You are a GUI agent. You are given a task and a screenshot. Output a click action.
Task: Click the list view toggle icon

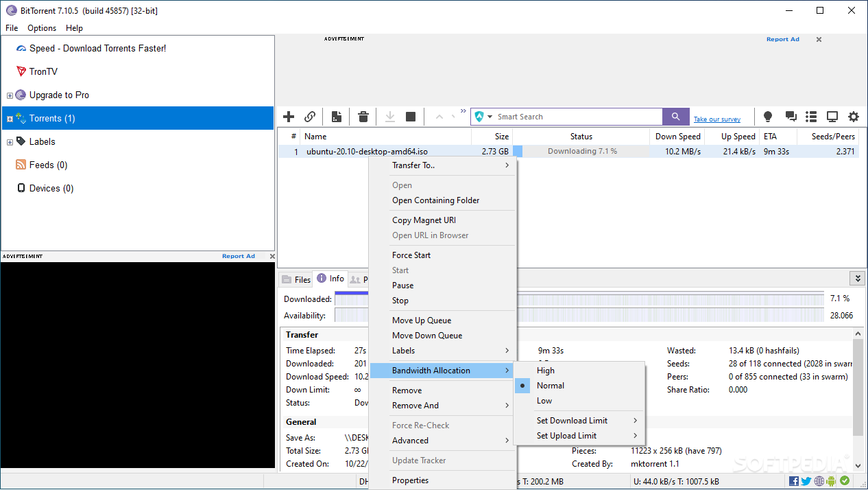[811, 117]
